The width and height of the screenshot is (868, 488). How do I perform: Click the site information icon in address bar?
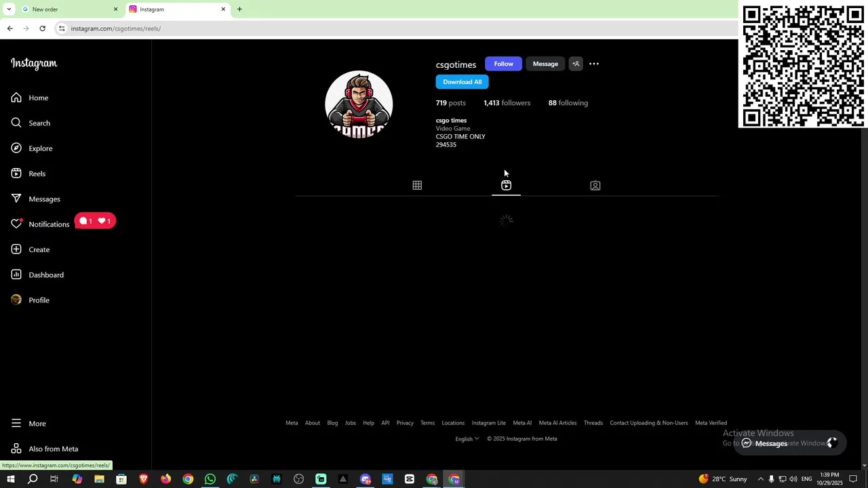point(62,28)
